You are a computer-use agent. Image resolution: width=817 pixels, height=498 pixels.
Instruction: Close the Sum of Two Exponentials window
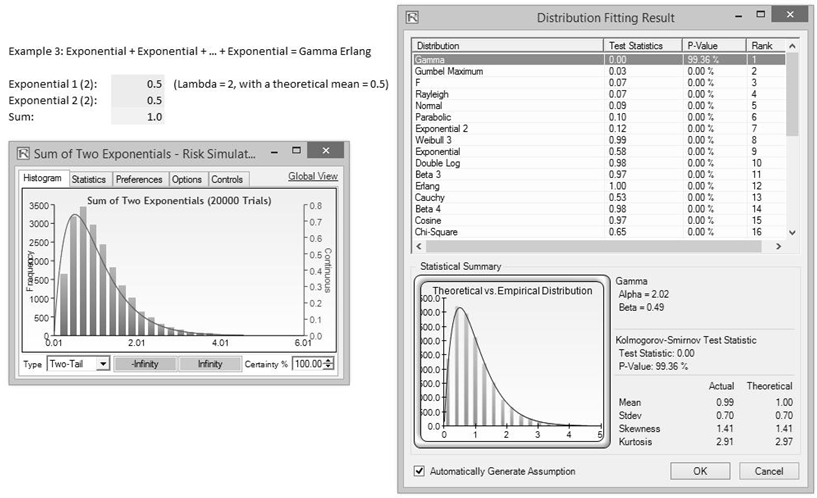[326, 150]
